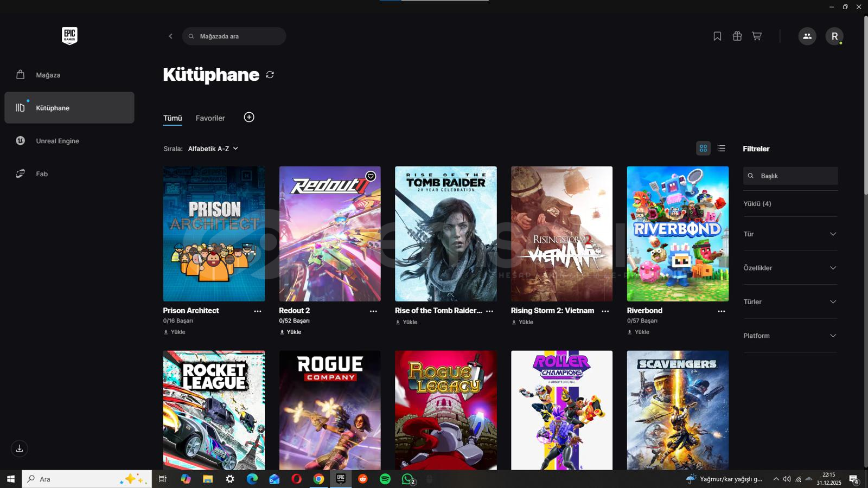Click the Başlık filter search box
868x488 pixels.
coord(790,176)
